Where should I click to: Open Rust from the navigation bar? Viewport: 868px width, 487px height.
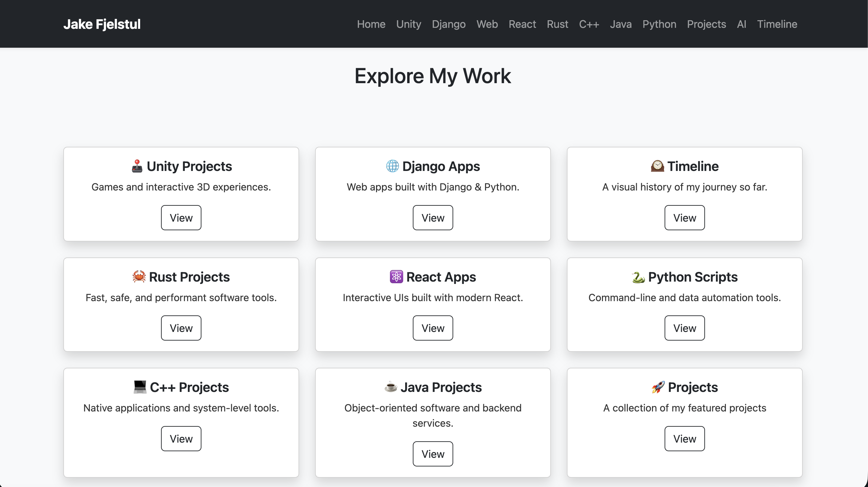[x=557, y=24]
